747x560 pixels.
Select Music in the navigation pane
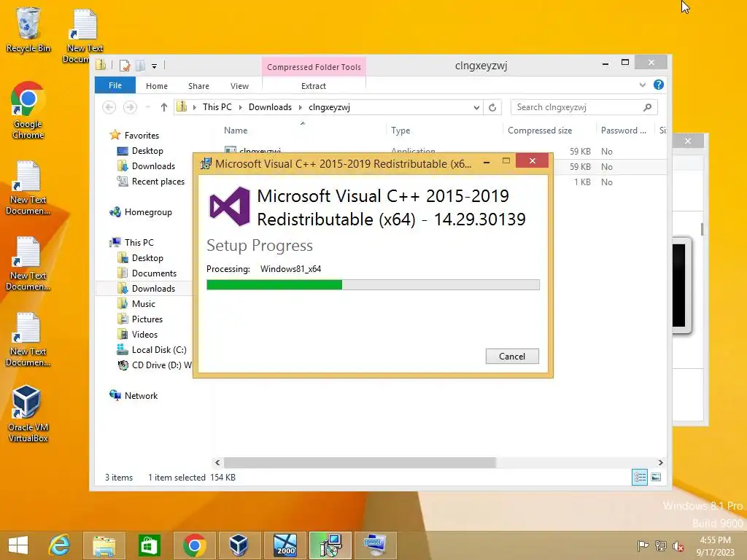coord(144,304)
